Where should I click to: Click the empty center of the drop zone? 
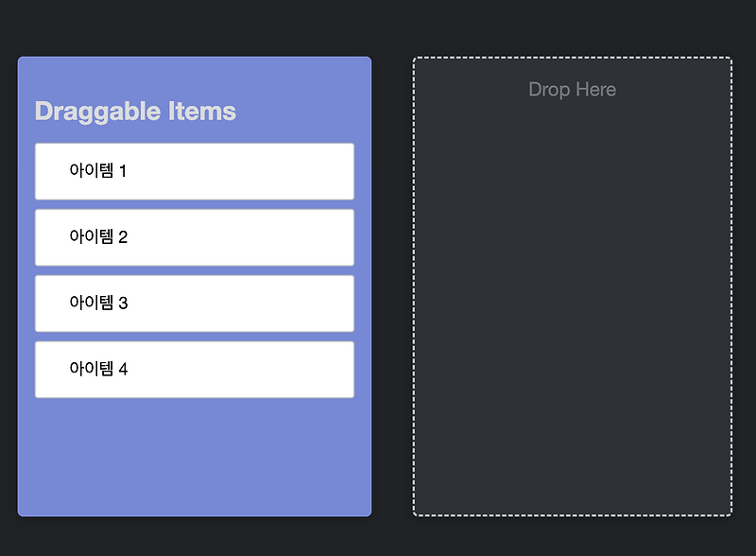click(572, 303)
